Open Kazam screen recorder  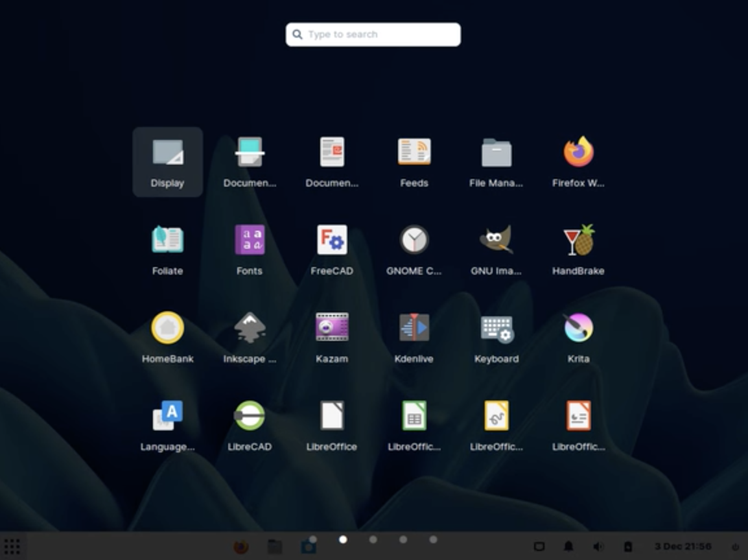coord(332,338)
